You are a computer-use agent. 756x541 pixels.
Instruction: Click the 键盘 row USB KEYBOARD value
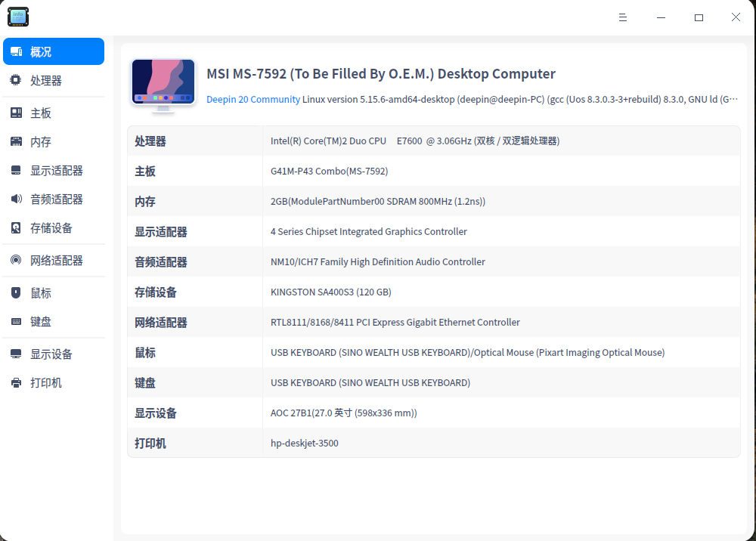[370, 382]
